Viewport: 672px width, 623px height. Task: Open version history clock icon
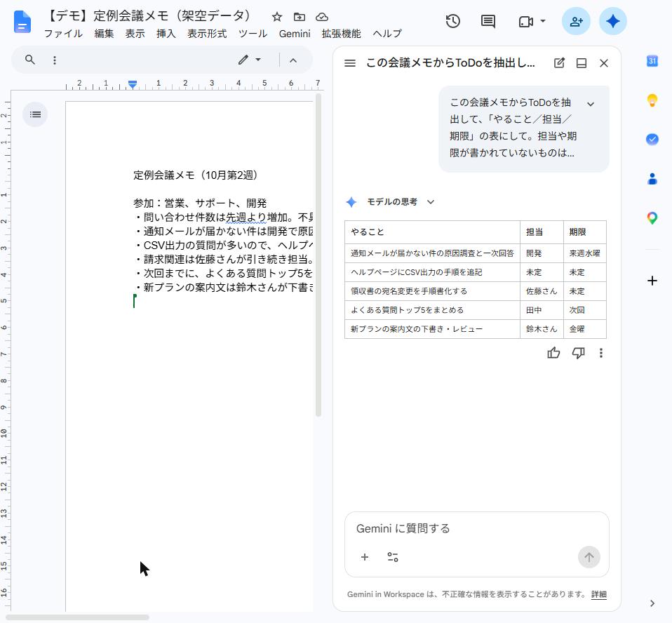point(452,21)
